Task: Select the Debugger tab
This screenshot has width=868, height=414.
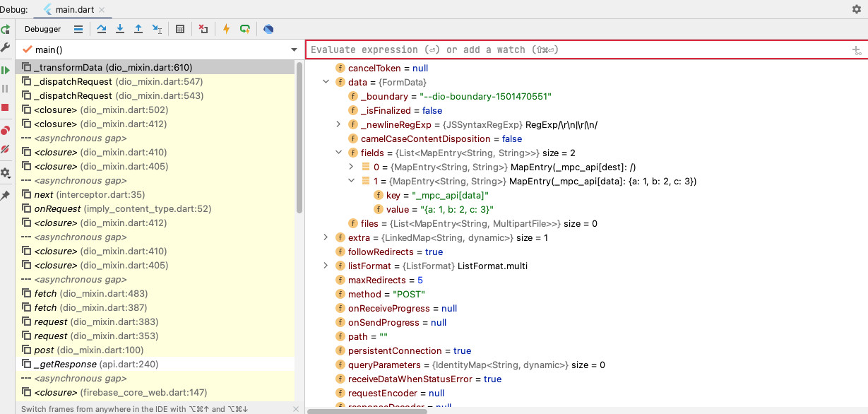Action: [x=42, y=29]
